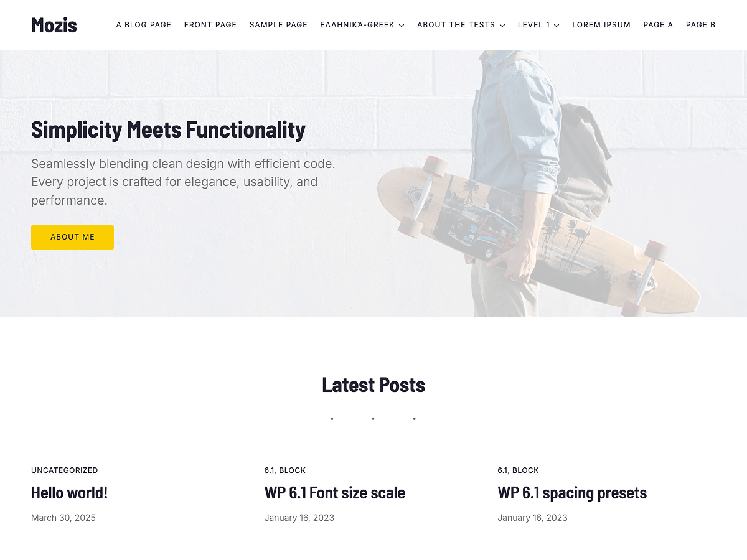The width and height of the screenshot is (747, 560).
Task: Expand the Level 1 submenu chevron
Action: tap(557, 26)
